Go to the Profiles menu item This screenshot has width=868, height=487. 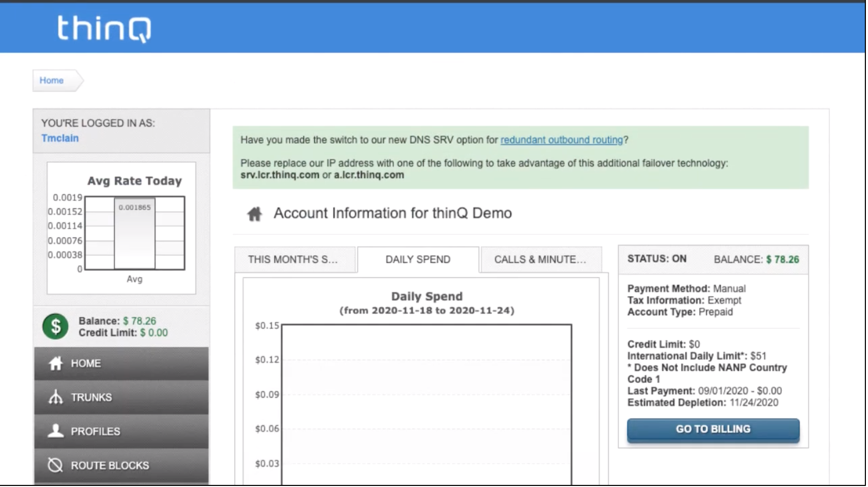(x=96, y=432)
